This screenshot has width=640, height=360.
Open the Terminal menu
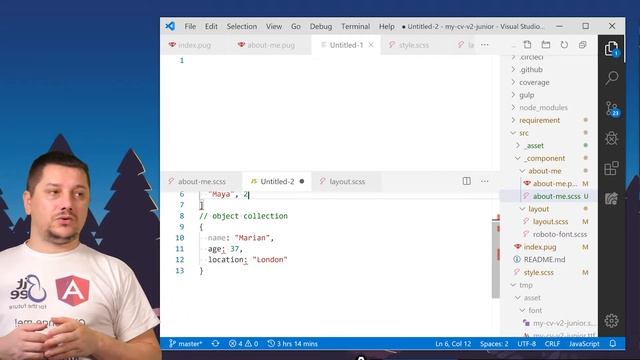click(x=356, y=26)
